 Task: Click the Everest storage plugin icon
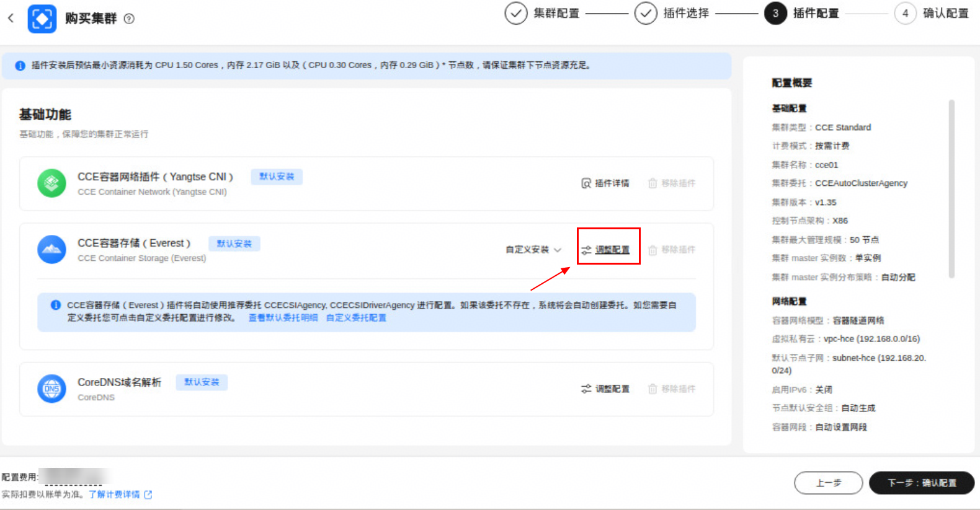51,250
